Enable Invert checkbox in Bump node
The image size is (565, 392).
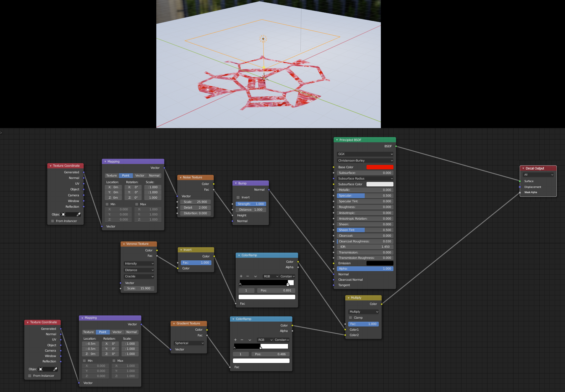point(238,197)
